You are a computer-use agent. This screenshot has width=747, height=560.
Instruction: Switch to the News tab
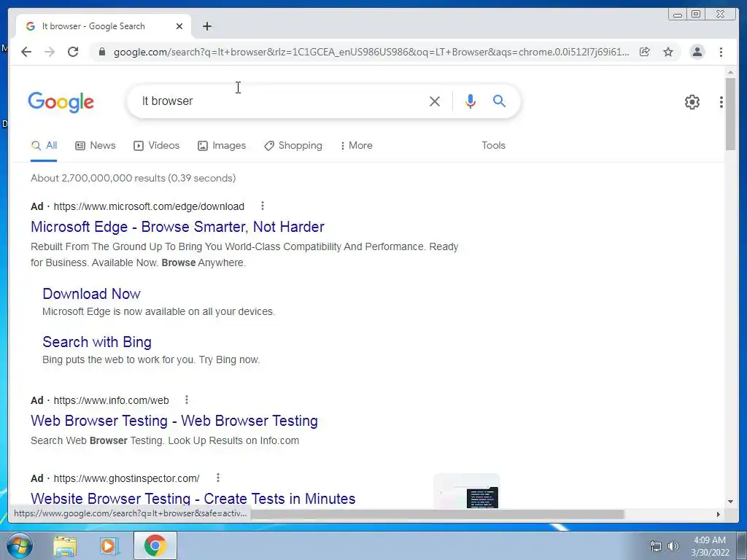click(96, 146)
